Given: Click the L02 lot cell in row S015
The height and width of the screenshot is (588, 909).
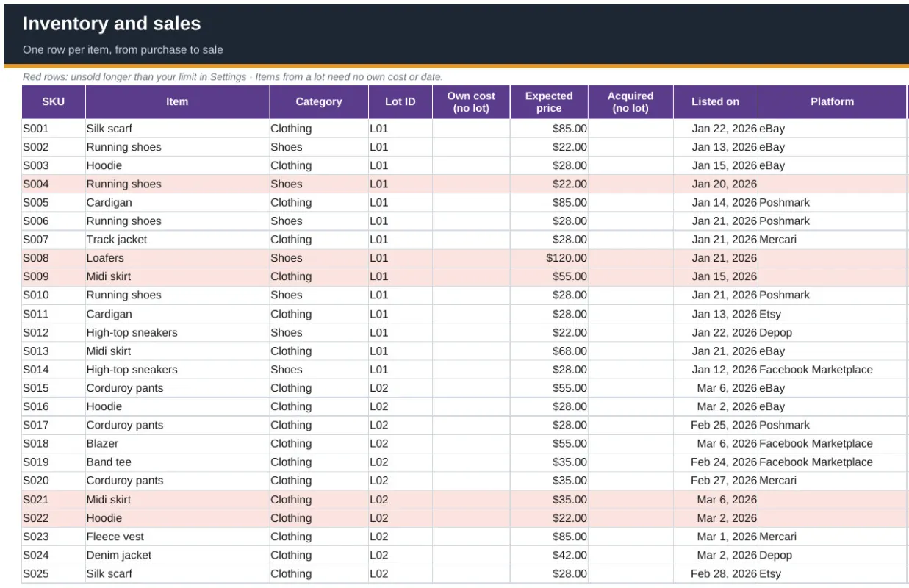Looking at the screenshot, I should [400, 388].
